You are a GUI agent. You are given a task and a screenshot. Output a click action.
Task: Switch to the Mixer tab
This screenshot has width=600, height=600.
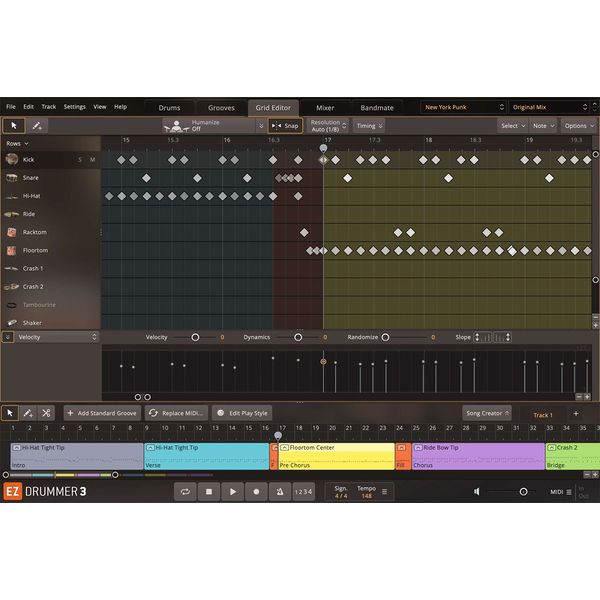tap(325, 108)
